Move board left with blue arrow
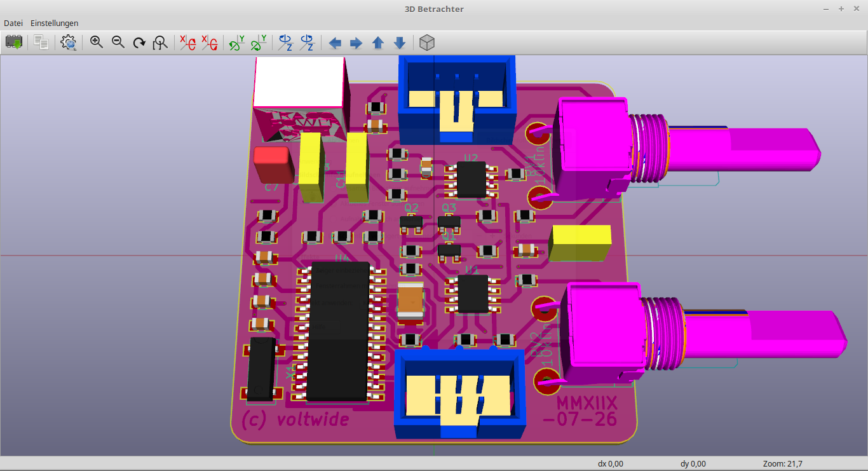The width and height of the screenshot is (868, 471). coord(335,43)
